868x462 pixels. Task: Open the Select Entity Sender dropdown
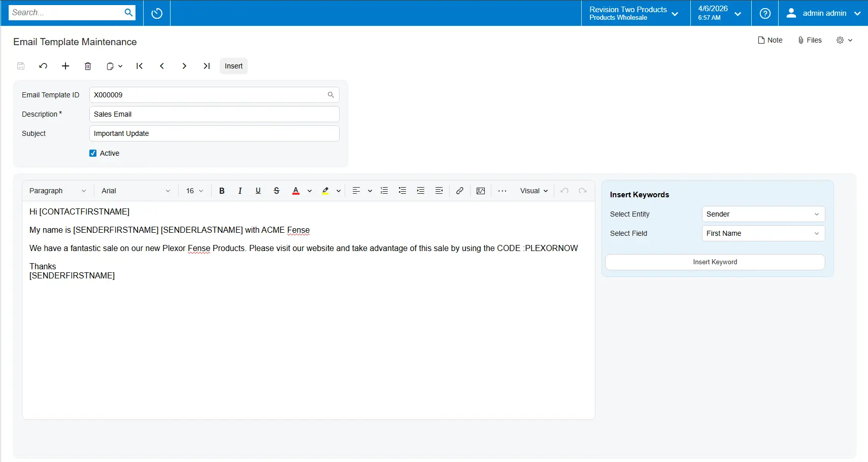(x=763, y=214)
